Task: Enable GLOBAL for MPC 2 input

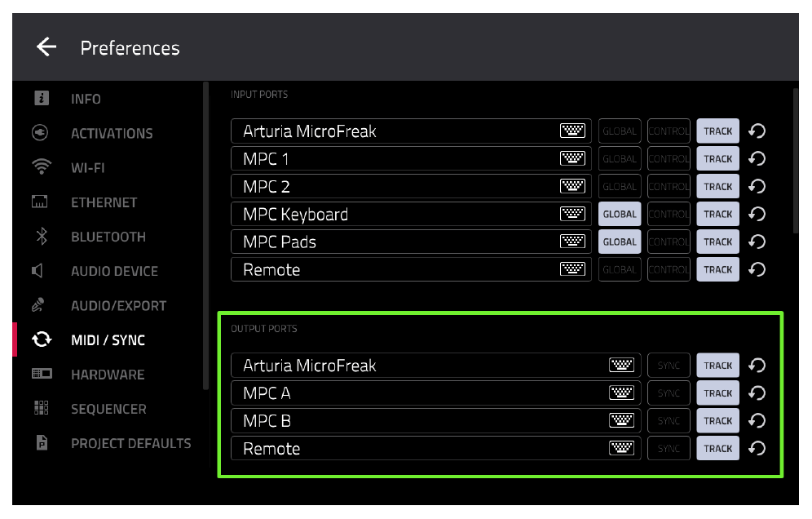Action: pos(620,186)
